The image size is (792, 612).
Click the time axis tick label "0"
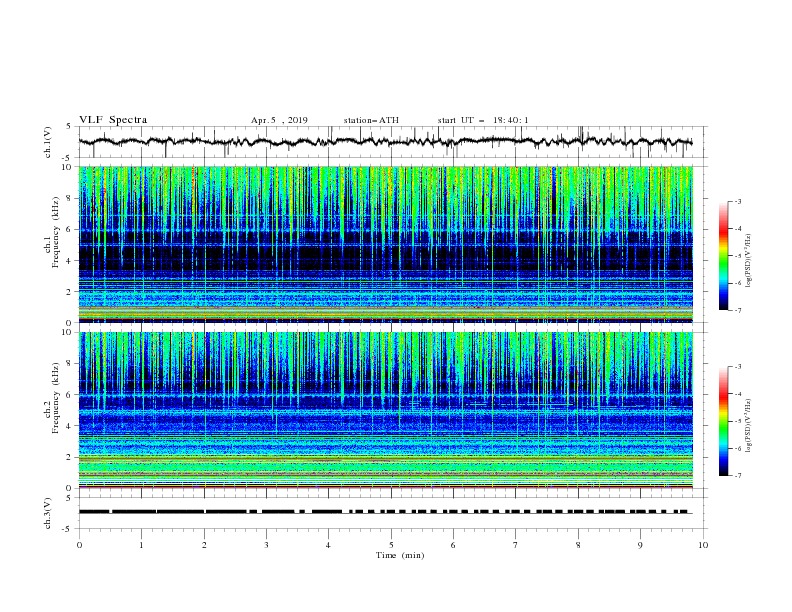pos(79,545)
